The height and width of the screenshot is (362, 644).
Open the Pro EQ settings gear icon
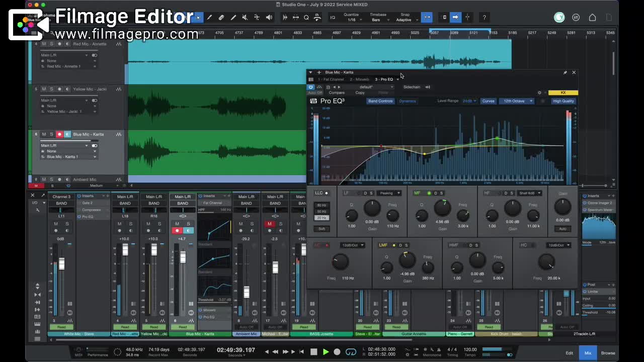pyautogui.click(x=539, y=93)
